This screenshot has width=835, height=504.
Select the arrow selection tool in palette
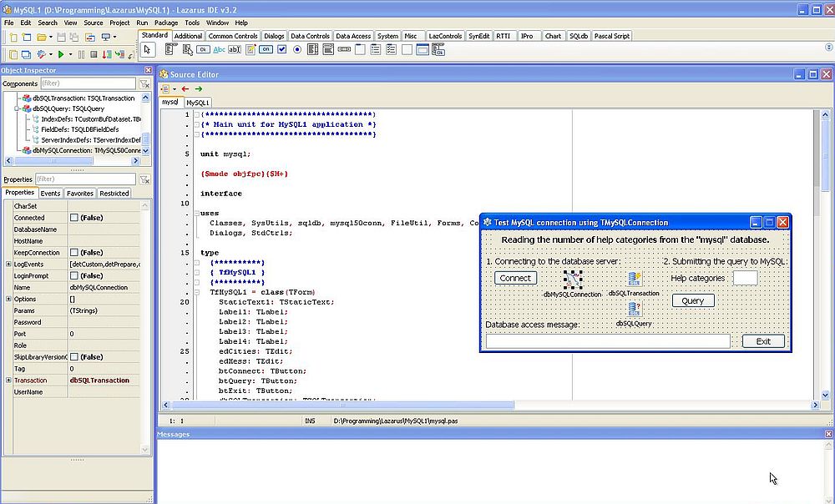click(x=147, y=49)
